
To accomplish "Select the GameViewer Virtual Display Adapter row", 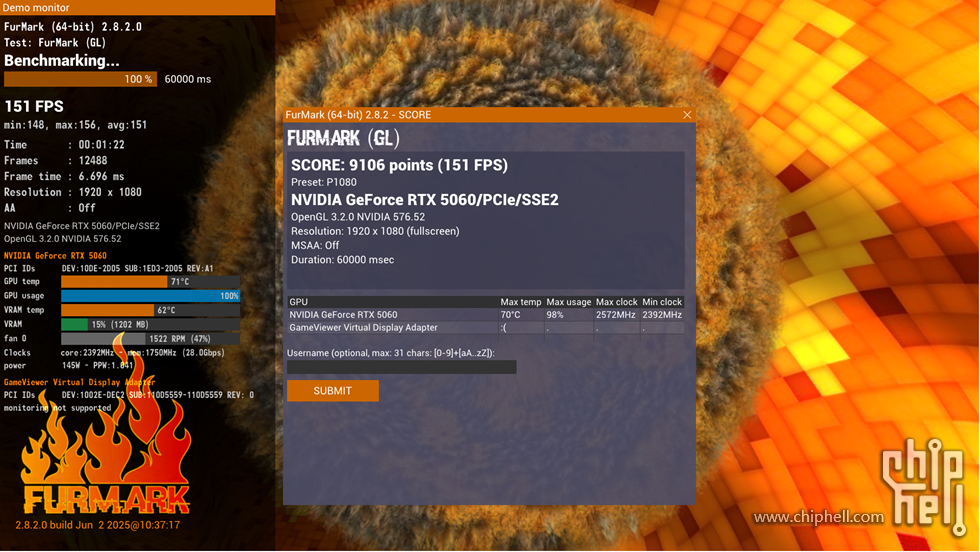I will click(x=486, y=328).
